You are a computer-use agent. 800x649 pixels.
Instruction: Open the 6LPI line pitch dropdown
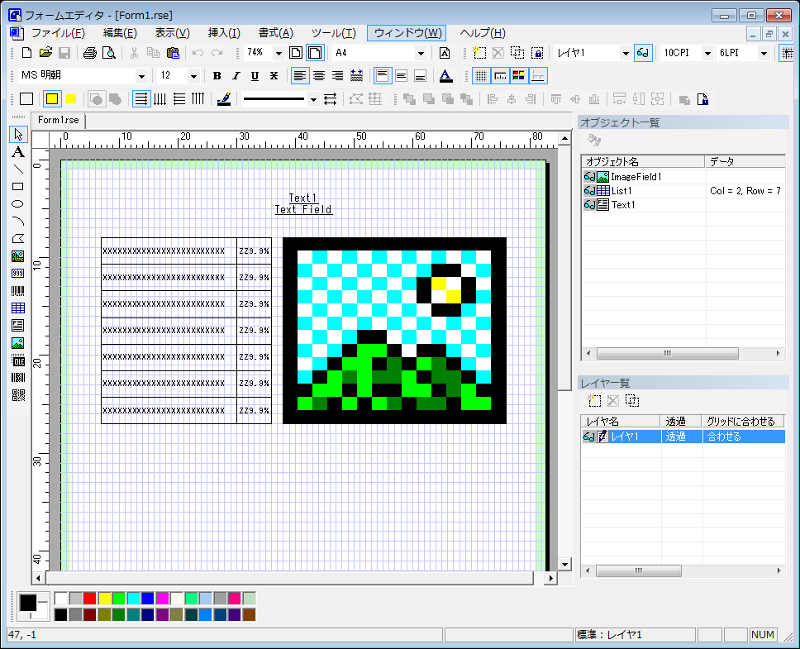764,53
